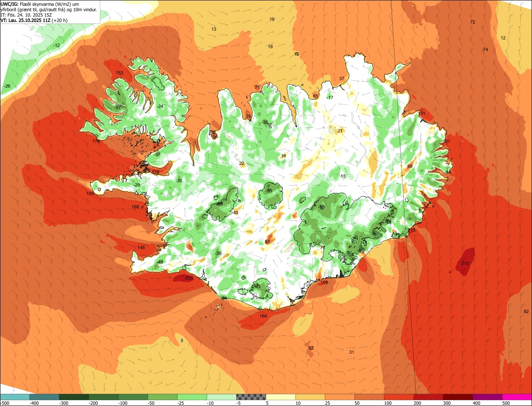Viewport: 532px width, 406px height.
Task: Click the value 128 on the map
Action: pyautogui.click(x=155, y=172)
